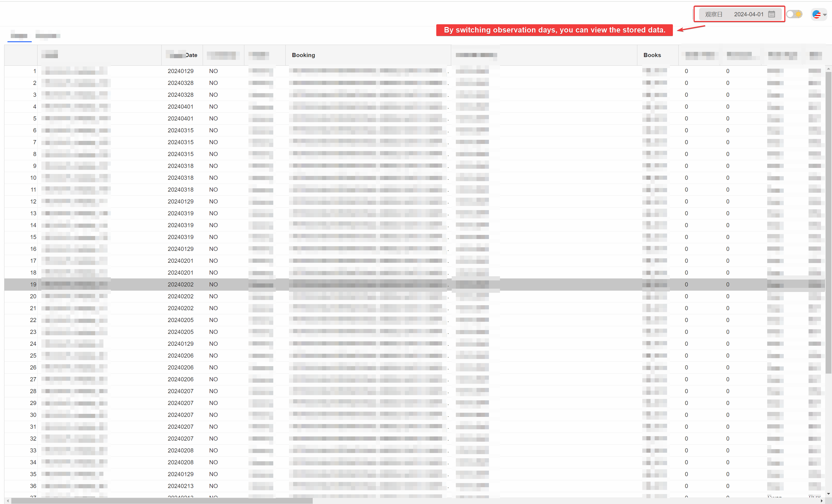The image size is (832, 504).
Task: Select row number 26
Action: point(33,367)
